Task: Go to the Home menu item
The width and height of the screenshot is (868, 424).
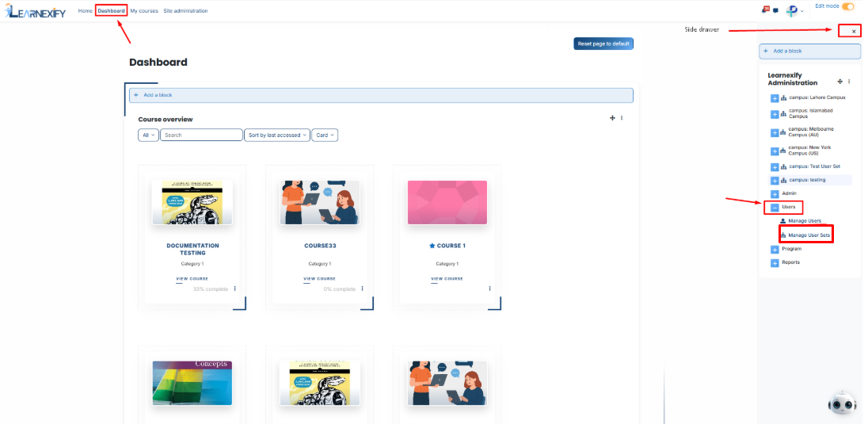Action: pyautogui.click(x=86, y=10)
